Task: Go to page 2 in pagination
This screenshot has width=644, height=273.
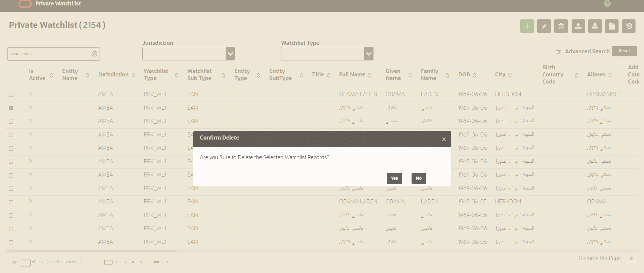Action: coord(117,262)
